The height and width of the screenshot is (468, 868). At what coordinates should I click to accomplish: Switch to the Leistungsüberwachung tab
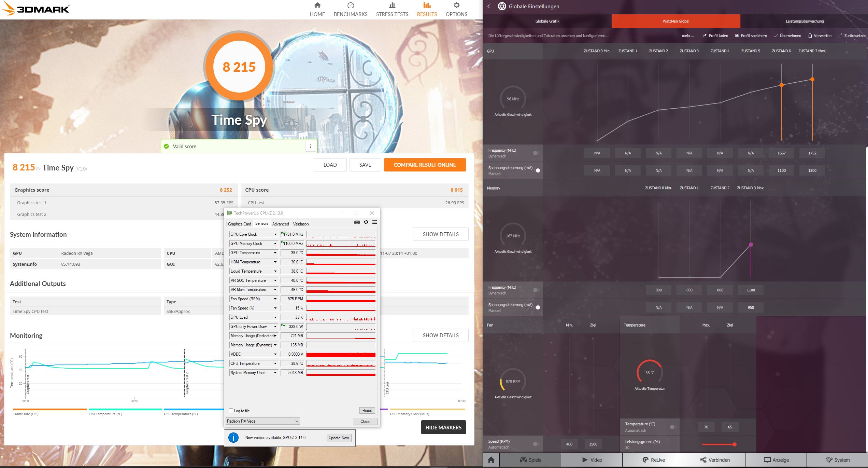tap(805, 21)
